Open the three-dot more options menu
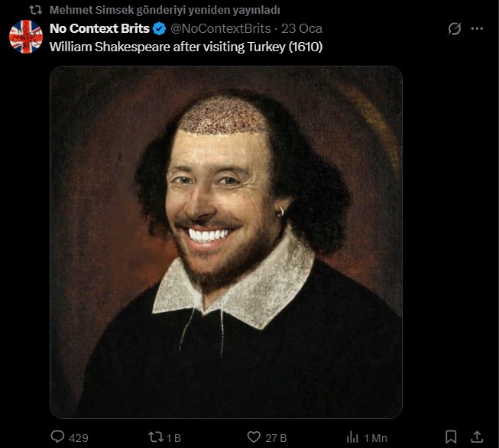Viewport: 499px width, 448px height. point(477,29)
